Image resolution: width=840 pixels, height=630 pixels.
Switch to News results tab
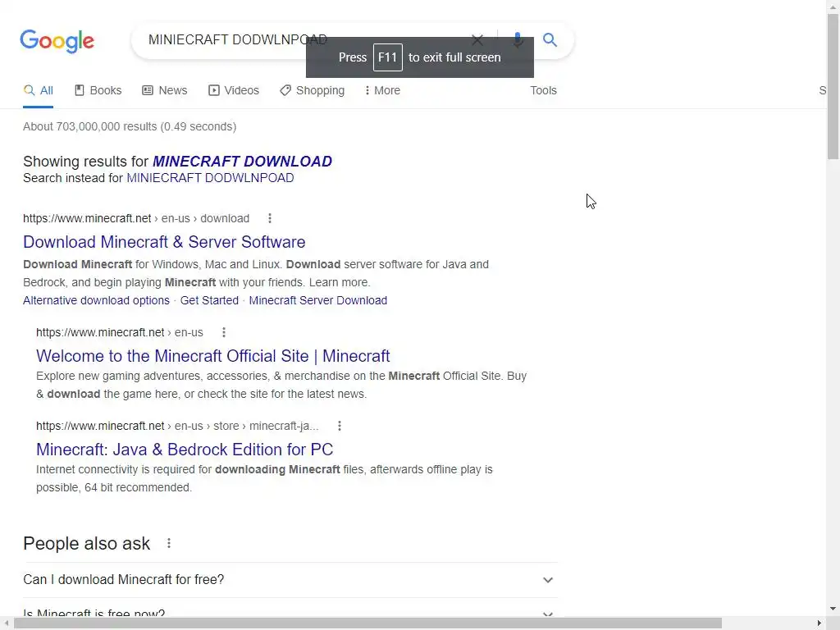164,90
